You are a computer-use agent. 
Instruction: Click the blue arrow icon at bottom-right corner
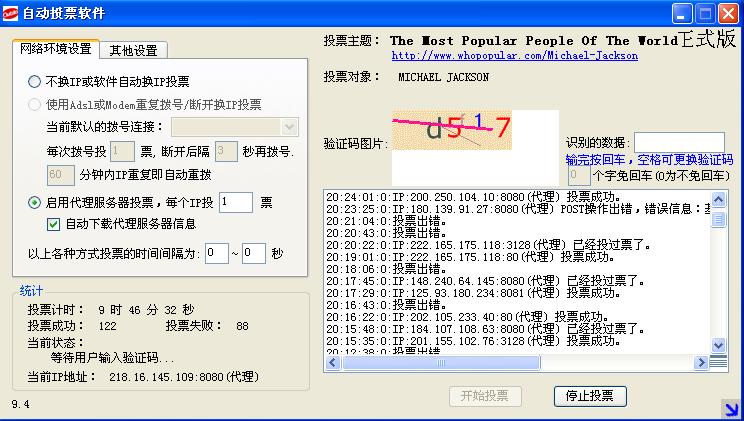coord(731,408)
